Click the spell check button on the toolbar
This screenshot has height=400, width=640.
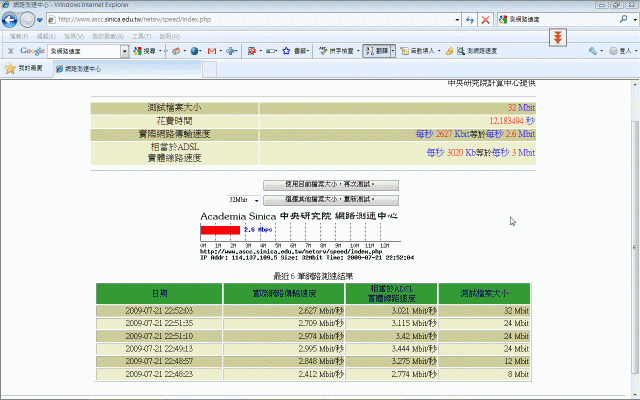click(336, 51)
